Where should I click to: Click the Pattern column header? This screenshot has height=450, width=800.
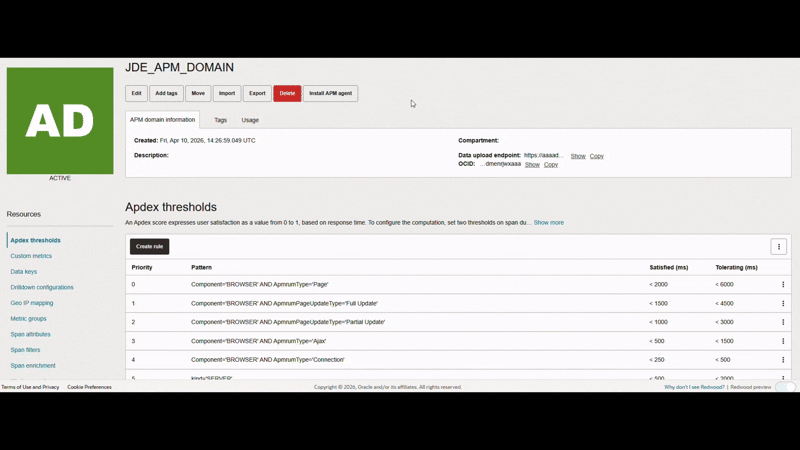point(202,267)
